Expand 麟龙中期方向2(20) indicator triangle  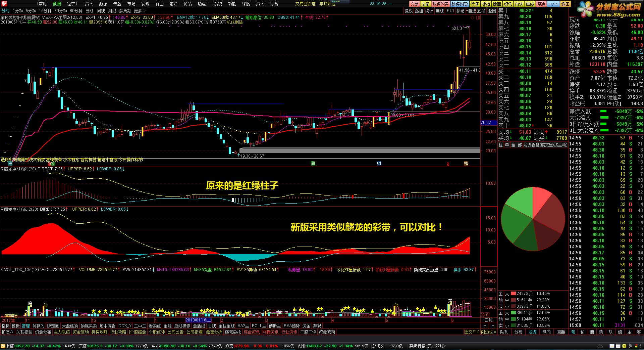(2, 209)
